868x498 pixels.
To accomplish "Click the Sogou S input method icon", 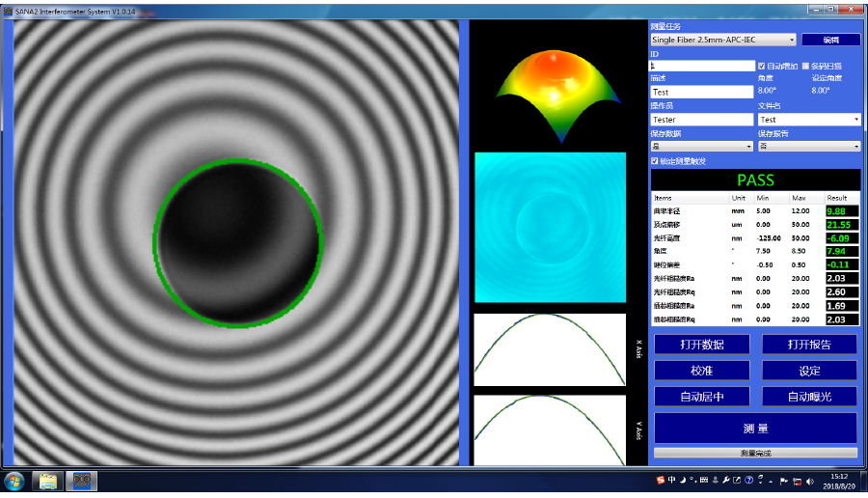I will coord(661,481).
